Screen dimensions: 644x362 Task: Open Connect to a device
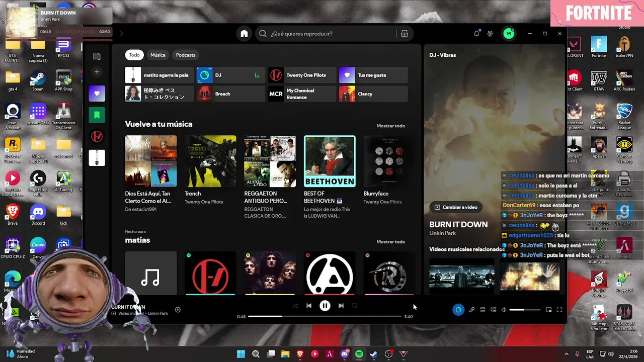494,310
